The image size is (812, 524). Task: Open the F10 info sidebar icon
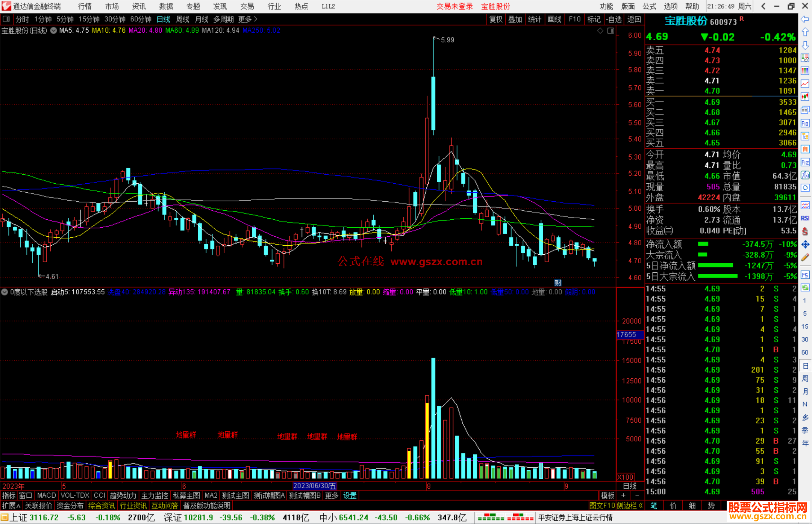tap(805, 123)
